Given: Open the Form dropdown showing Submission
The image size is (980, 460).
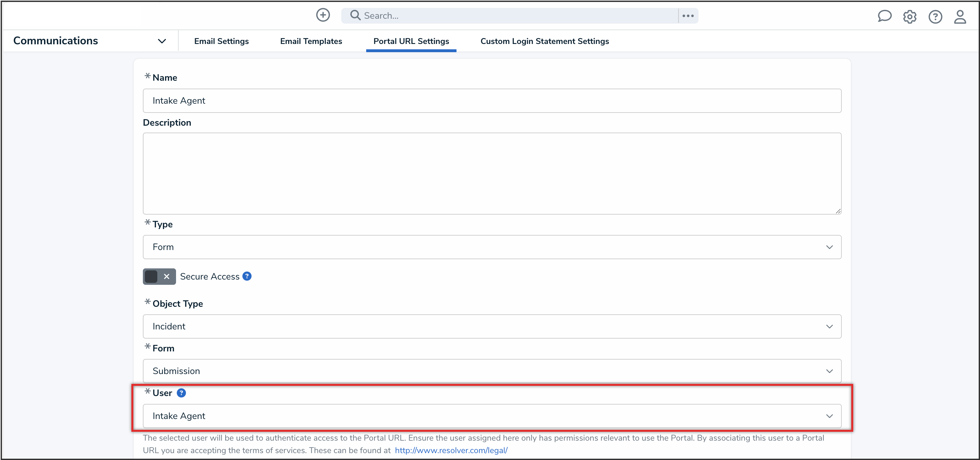Looking at the screenshot, I should 492,371.
